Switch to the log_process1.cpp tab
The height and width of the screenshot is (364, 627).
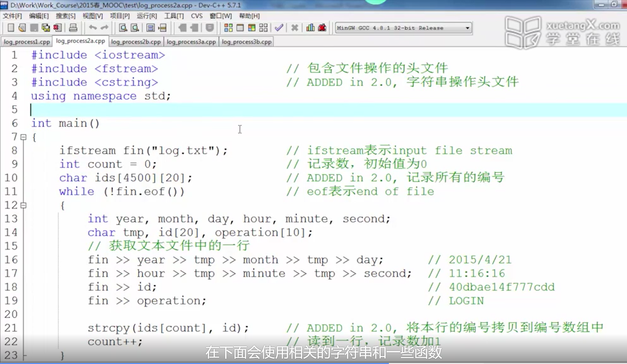point(27,42)
